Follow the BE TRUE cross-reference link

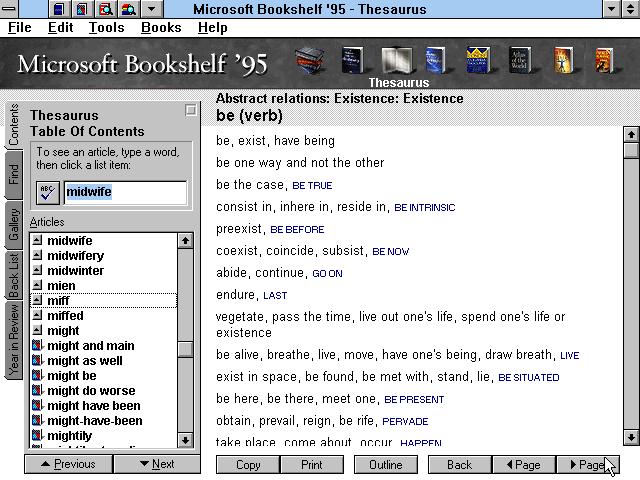312,186
